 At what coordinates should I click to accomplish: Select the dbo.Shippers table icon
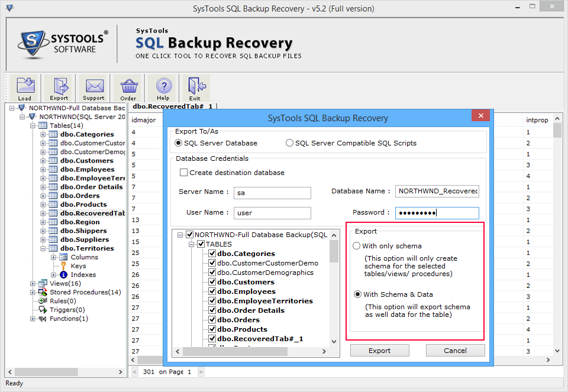[x=53, y=231]
